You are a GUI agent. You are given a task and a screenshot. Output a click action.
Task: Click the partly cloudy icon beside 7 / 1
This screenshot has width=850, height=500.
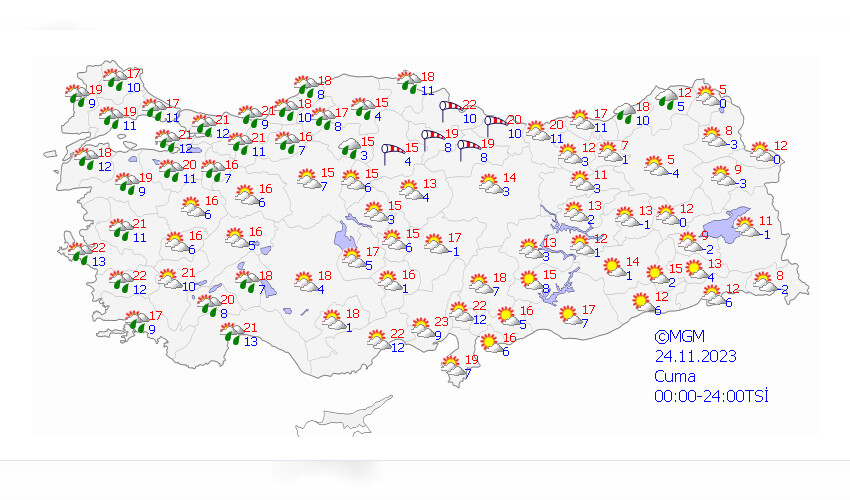[611, 152]
